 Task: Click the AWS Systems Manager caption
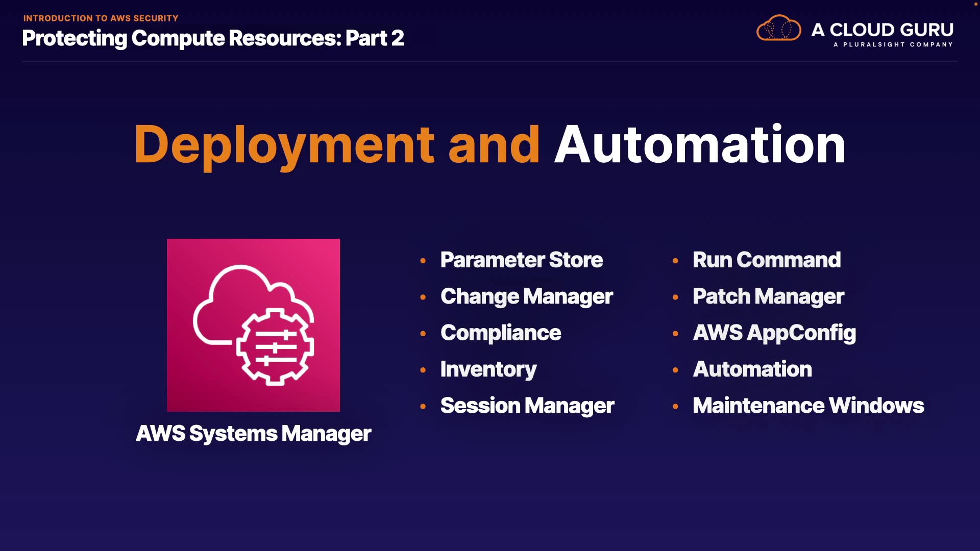point(253,434)
